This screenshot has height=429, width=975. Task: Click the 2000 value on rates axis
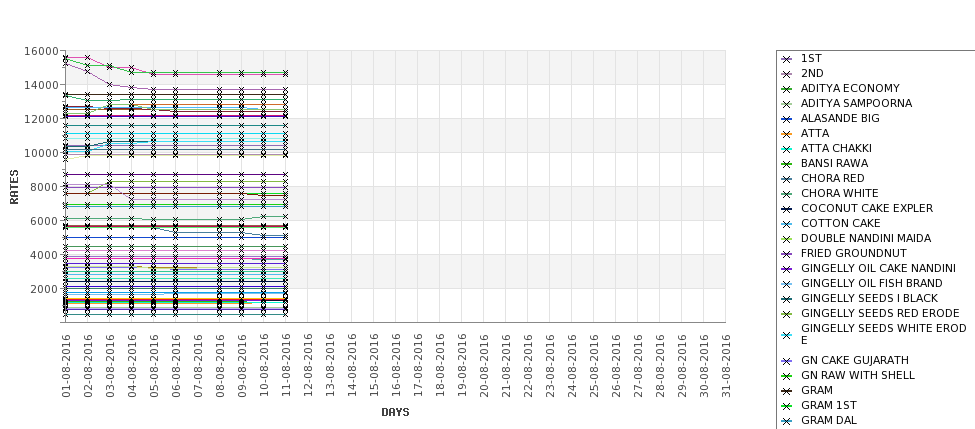click(45, 288)
